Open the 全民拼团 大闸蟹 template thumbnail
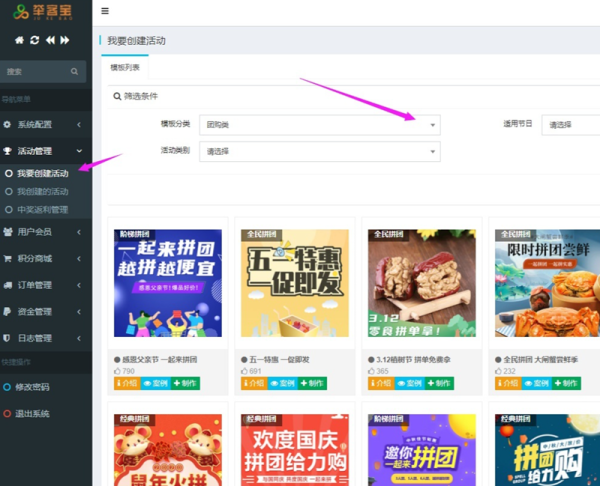This screenshot has height=486, width=600. click(x=539, y=283)
